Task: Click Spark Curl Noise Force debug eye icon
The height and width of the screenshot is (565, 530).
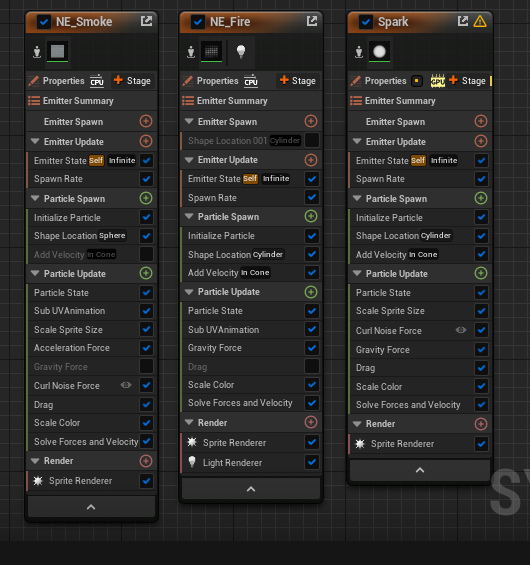Action: [x=461, y=330]
